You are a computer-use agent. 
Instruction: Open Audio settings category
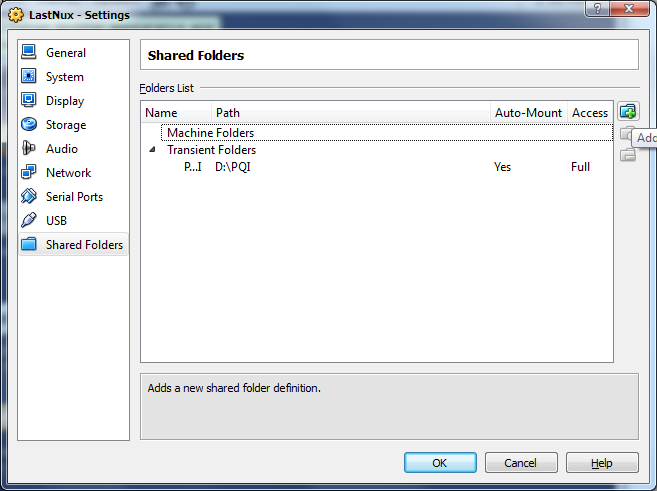click(x=61, y=149)
